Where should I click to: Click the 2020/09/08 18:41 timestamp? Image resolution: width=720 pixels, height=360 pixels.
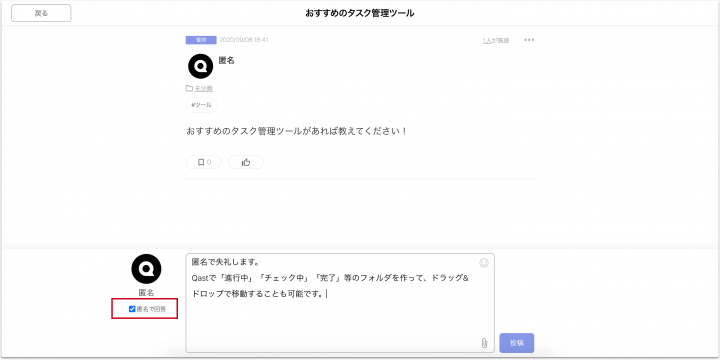coord(244,40)
